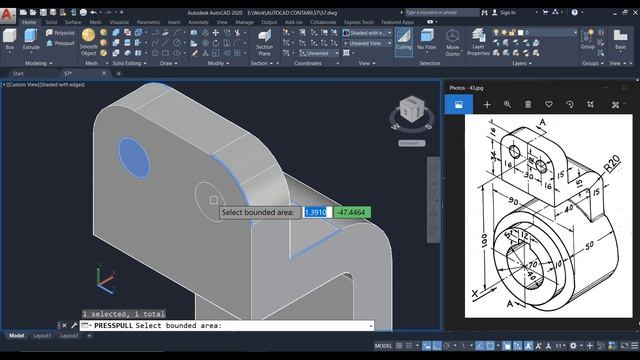
Task: Choose the Polysolid tool
Action: [x=60, y=33]
